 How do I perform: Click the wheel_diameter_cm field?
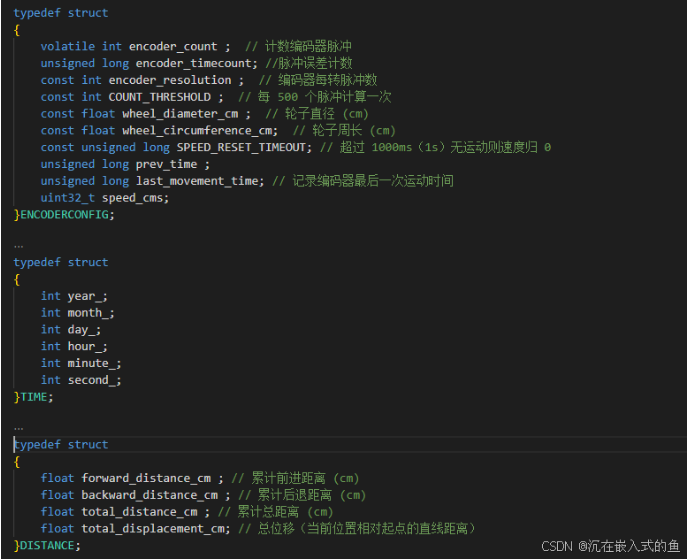pyautogui.click(x=180, y=114)
